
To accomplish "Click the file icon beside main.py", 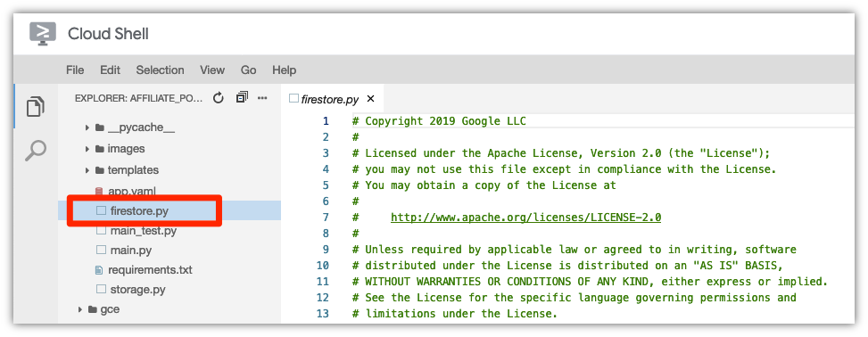I will (101, 251).
